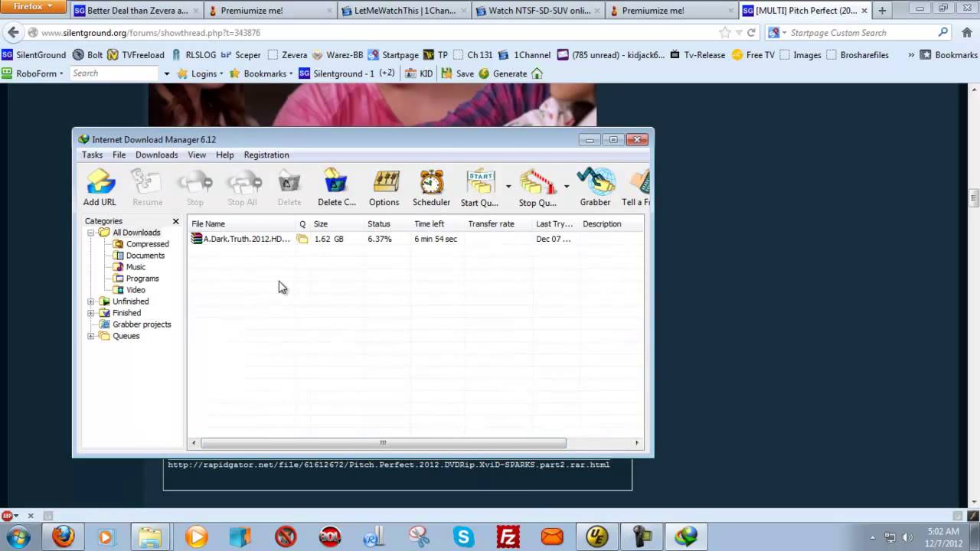The width and height of the screenshot is (980, 551).
Task: Open the Grabber tool icon
Action: click(595, 187)
